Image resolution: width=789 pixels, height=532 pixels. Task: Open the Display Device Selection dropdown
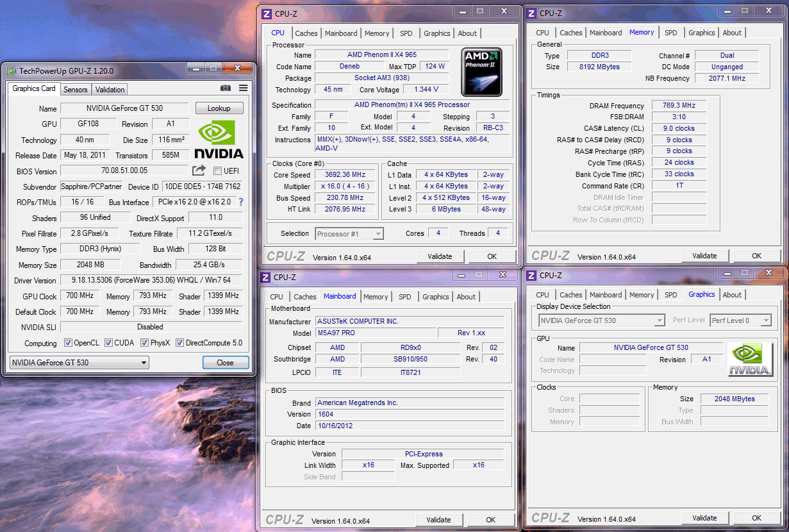coord(602,320)
